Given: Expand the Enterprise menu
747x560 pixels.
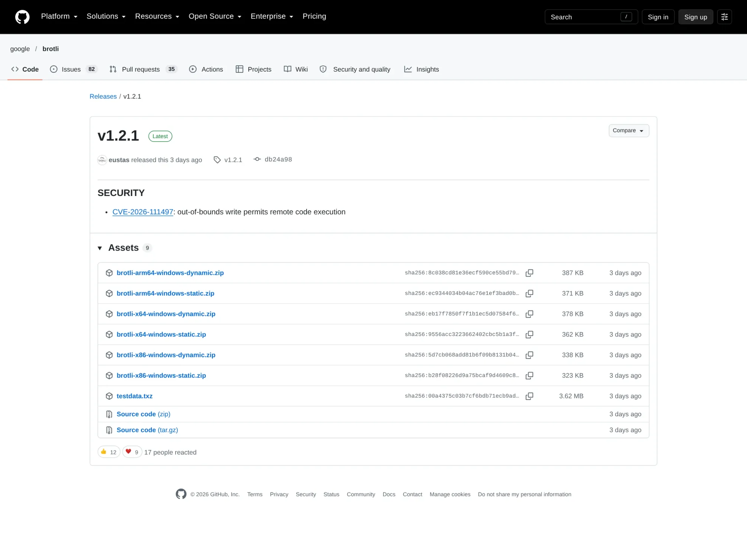Looking at the screenshot, I should pos(272,16).
